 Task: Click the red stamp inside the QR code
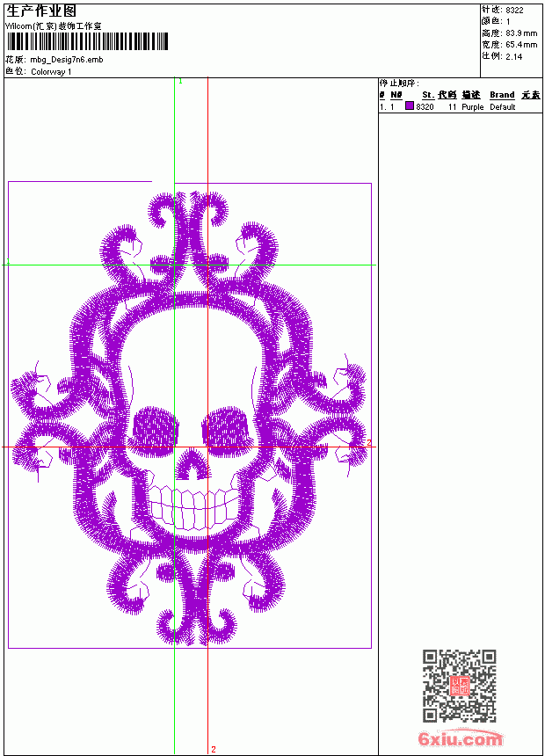(x=459, y=686)
